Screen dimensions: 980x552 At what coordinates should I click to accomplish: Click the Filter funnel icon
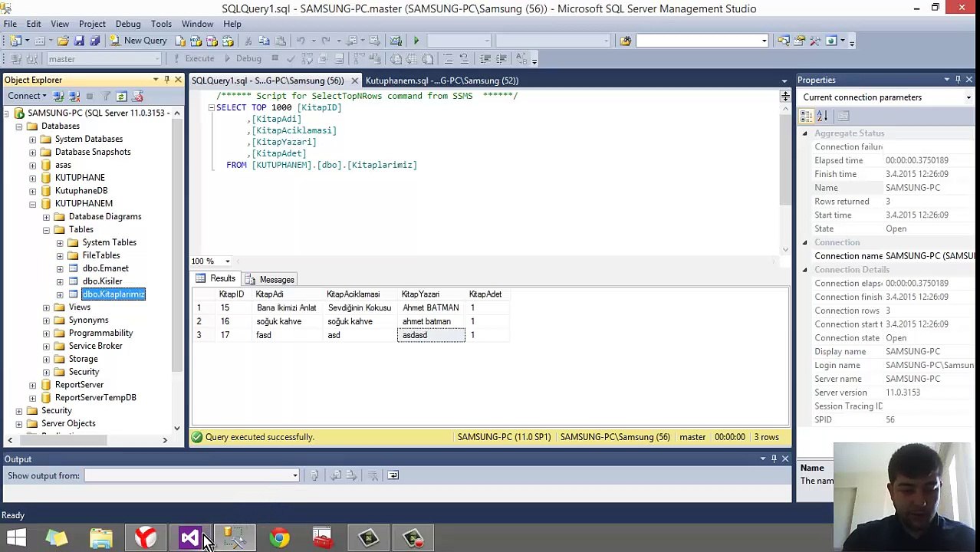pos(106,96)
